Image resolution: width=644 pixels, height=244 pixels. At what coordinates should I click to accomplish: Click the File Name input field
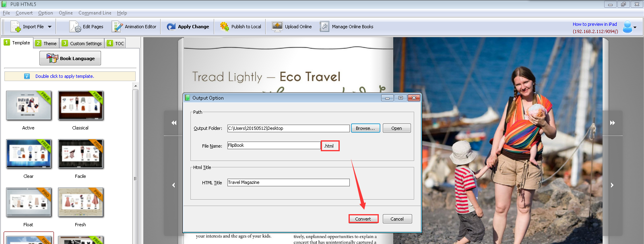[x=274, y=145]
